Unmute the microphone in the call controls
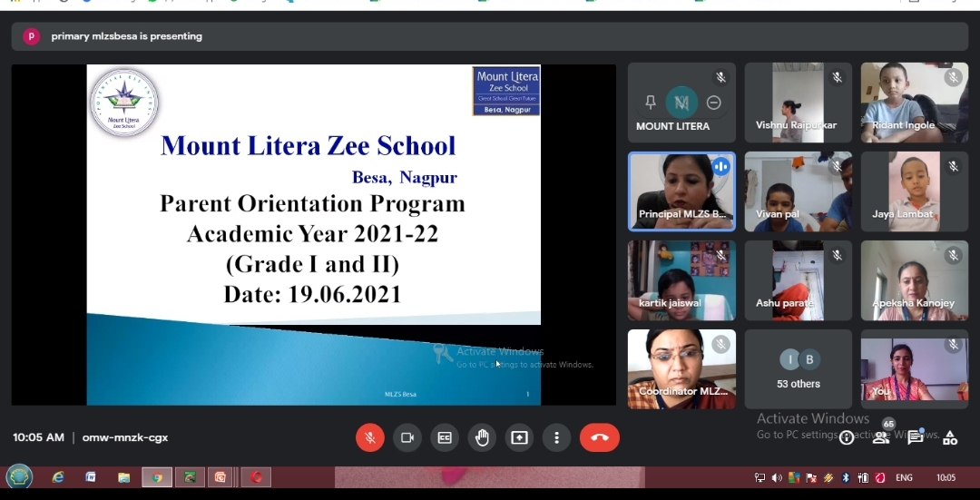980x500 pixels. (370, 437)
